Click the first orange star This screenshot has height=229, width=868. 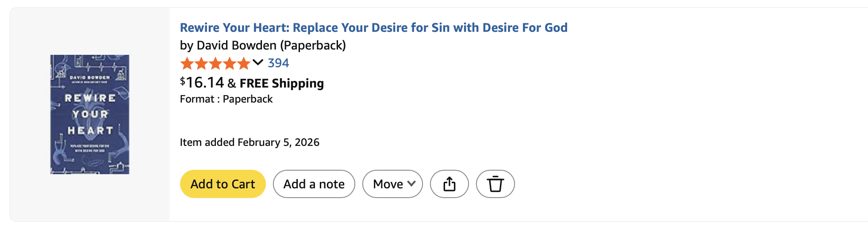tap(187, 64)
